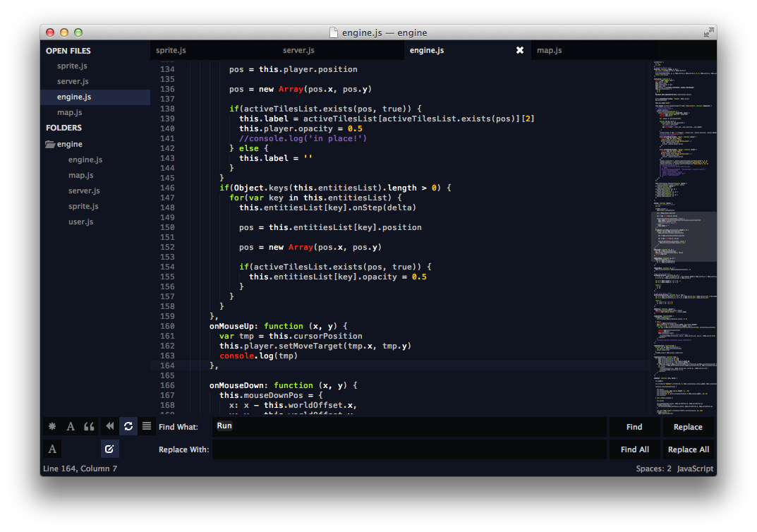757x532 pixels.
Task: Click the onMouseDown function name
Action: click(236, 386)
